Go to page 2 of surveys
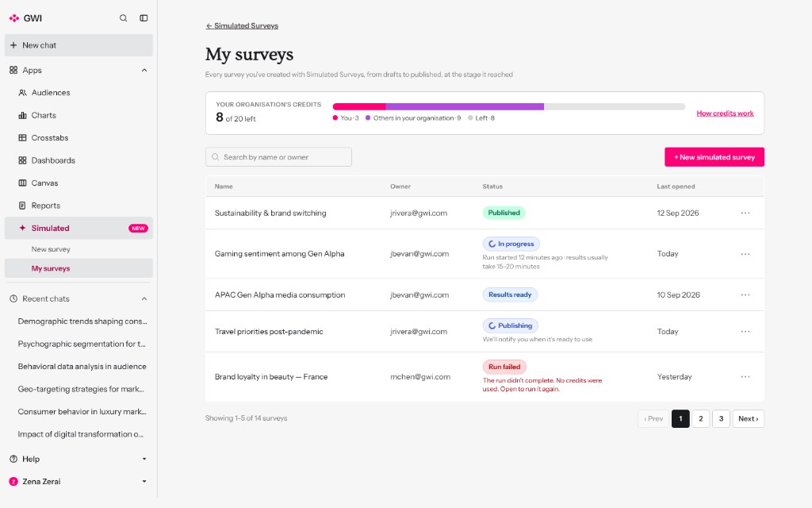Screen dimensions: 812x508 click(x=701, y=419)
